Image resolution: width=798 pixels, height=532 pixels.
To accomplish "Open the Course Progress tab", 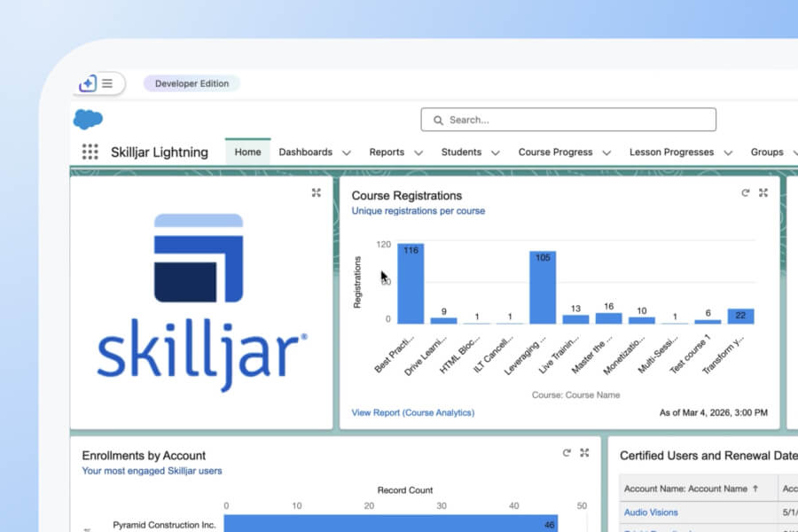I will point(555,152).
